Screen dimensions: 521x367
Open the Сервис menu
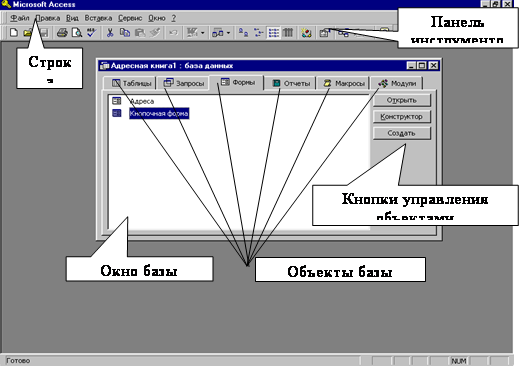click(130, 18)
